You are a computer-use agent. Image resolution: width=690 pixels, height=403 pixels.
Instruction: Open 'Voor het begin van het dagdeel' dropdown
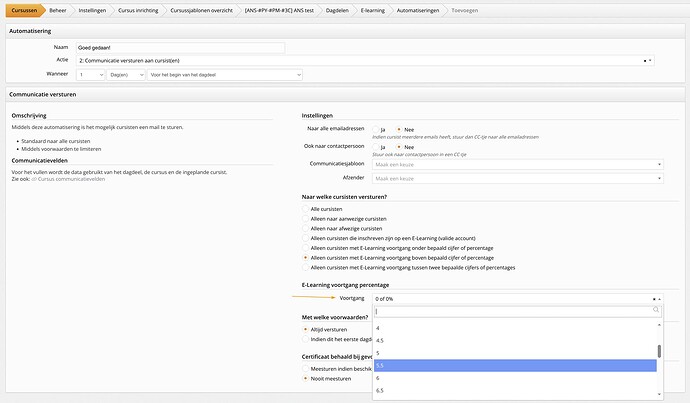click(223, 74)
